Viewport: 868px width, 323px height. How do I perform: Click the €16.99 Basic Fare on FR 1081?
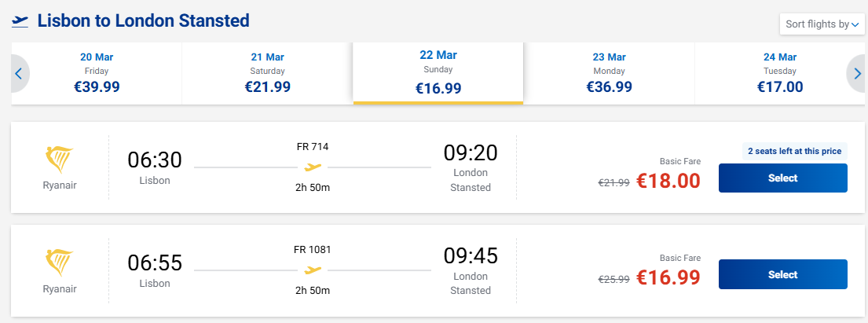(x=667, y=277)
